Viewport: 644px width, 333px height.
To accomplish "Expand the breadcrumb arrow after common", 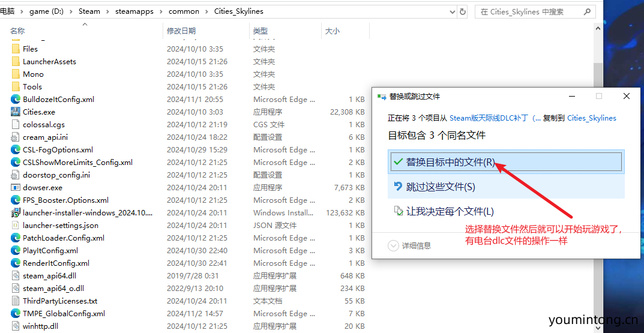I will 206,11.
